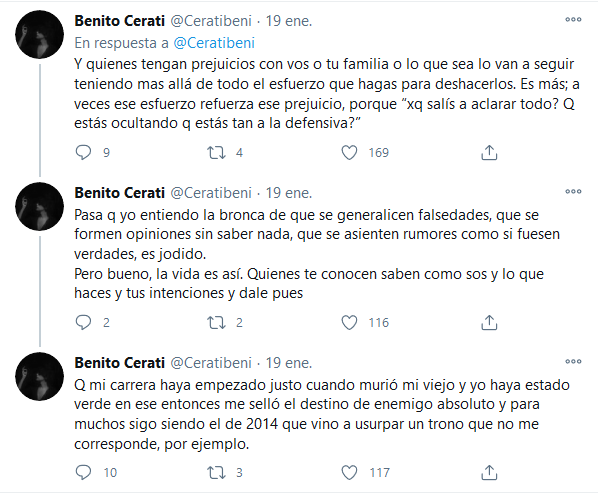Open profile avatar of the second tweet
This screenshot has width=598, height=501.
point(39,206)
